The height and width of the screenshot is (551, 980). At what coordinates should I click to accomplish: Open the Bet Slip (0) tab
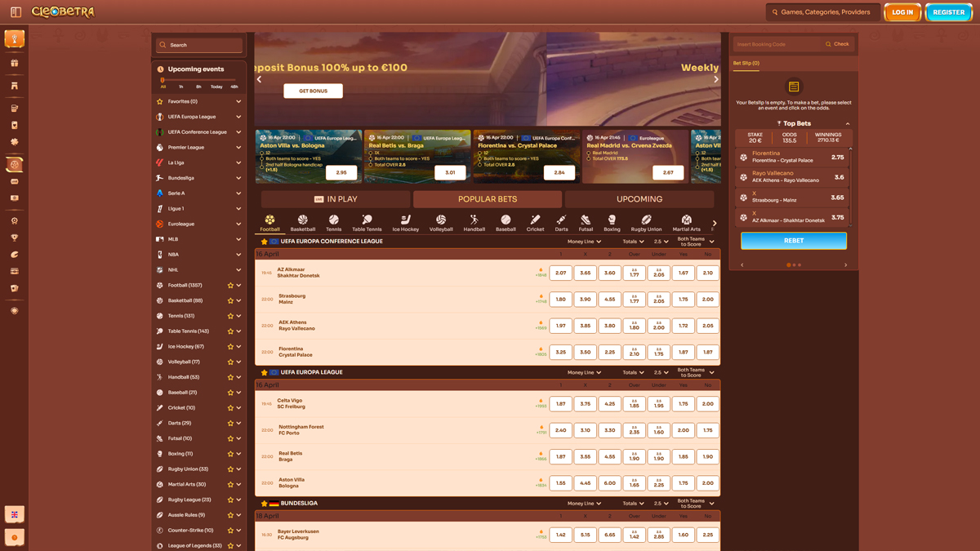tap(746, 64)
